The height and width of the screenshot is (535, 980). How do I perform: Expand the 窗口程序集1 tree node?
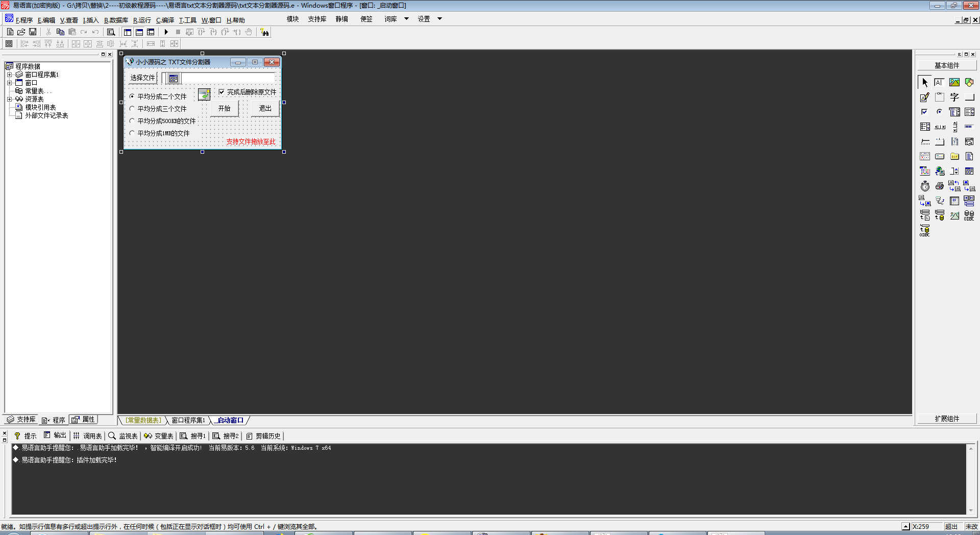click(x=9, y=75)
